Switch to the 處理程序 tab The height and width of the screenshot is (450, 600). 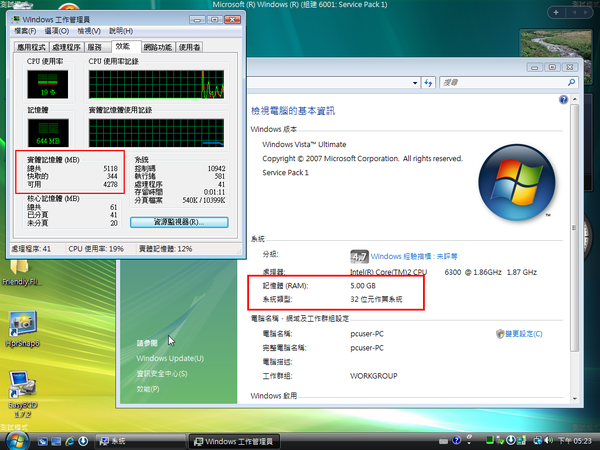pyautogui.click(x=66, y=47)
